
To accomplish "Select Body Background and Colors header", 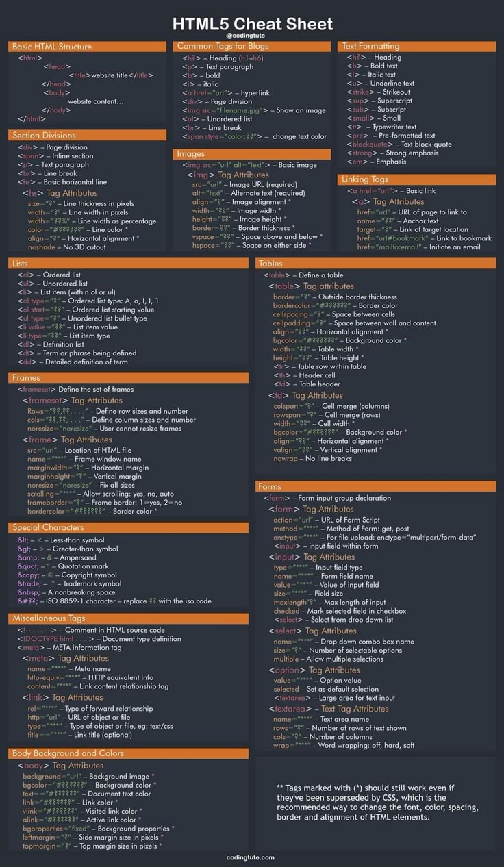I will coord(68,753).
